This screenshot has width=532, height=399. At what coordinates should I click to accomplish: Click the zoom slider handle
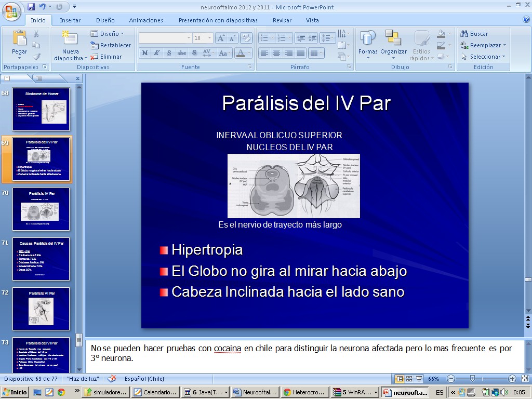tap(472, 379)
